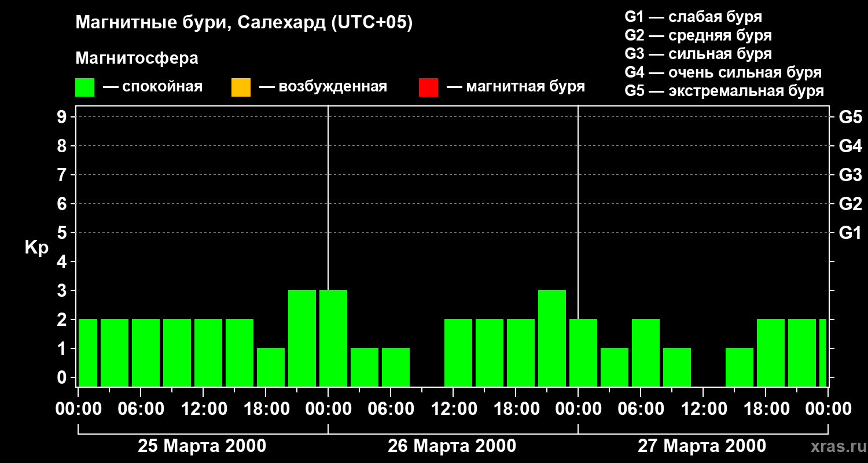868x463 pixels.
Task: Click the Kp 3 bar at 21:00 on 25 March
Action: tap(302, 338)
